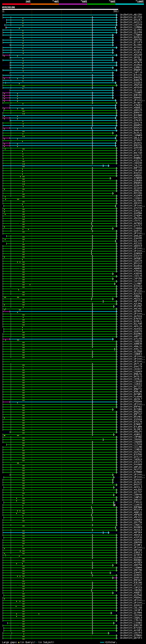Select hit label UniRef100_Q8DGI5
Viewport: 146px width, 644px height.
131,110
